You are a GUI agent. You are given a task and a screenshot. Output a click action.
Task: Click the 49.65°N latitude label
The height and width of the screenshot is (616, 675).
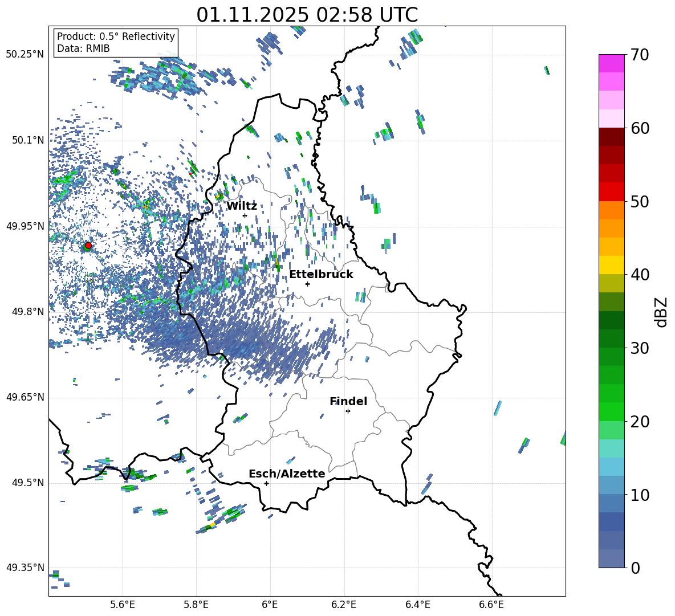coord(25,397)
